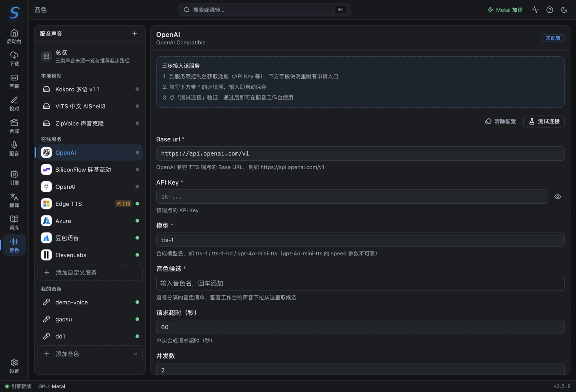
Task: Click 添加自定义服务 add custom service
Action: pyautogui.click(x=90, y=273)
